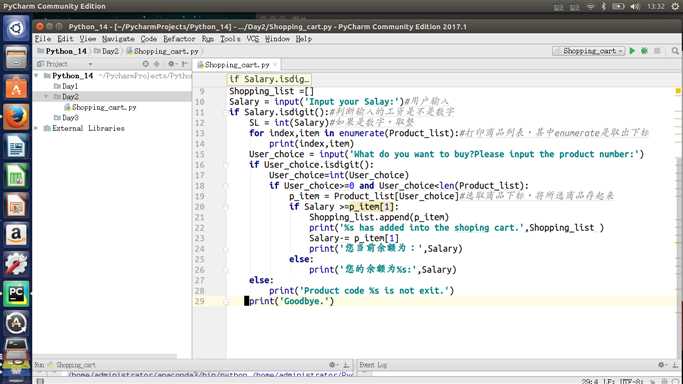Select Day1 folder in project tree

[x=66, y=86]
